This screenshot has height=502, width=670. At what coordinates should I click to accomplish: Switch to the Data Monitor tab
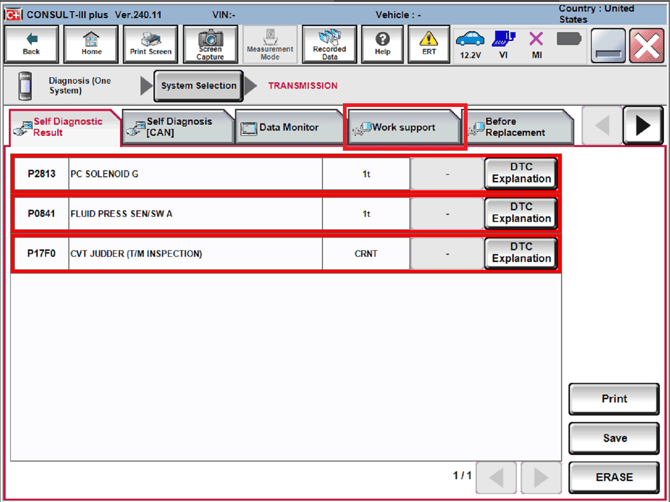point(289,127)
